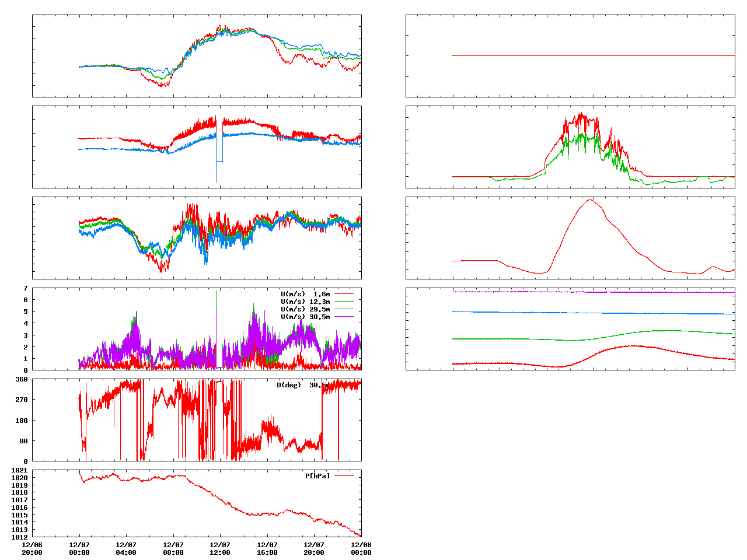Click the "90" wind direction axis value
Image resolution: width=747 pixels, height=560 pixels.
tap(24, 441)
